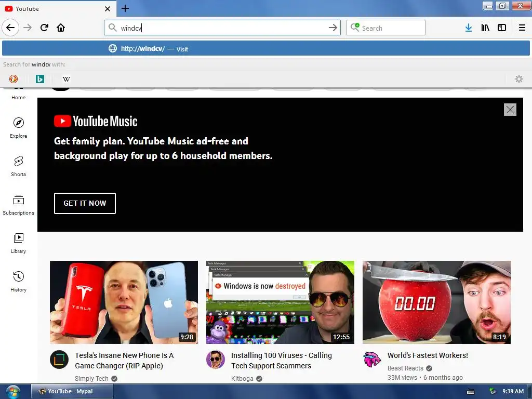
Task: Open Shorts in YouTube sidebar
Action: pos(18,166)
